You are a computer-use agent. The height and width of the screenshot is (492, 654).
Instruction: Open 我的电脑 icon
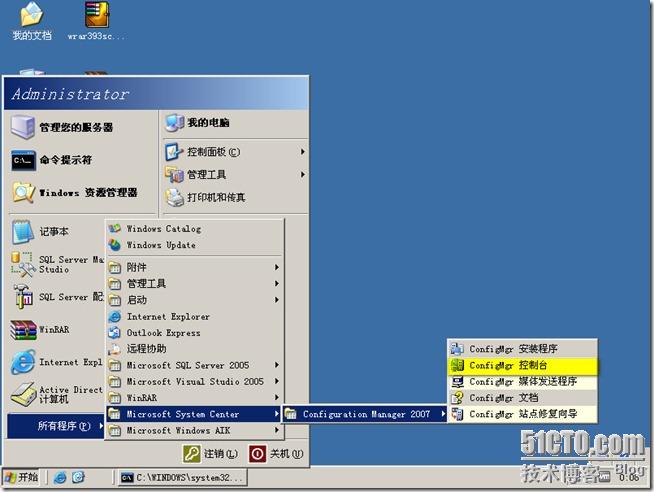(x=174, y=123)
